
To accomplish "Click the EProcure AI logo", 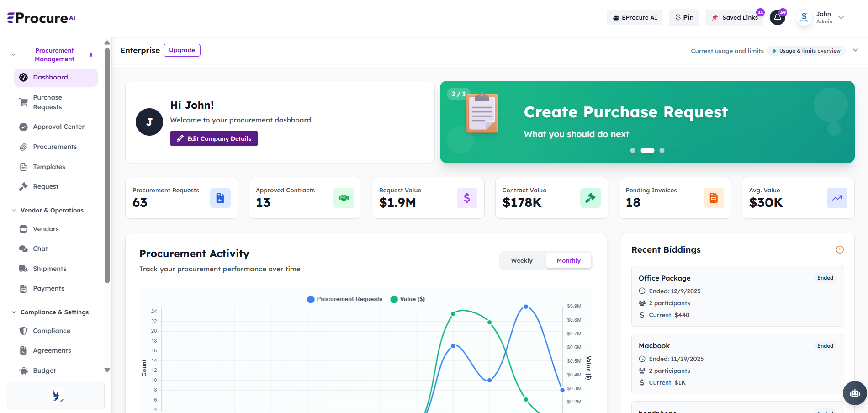I will point(40,17).
